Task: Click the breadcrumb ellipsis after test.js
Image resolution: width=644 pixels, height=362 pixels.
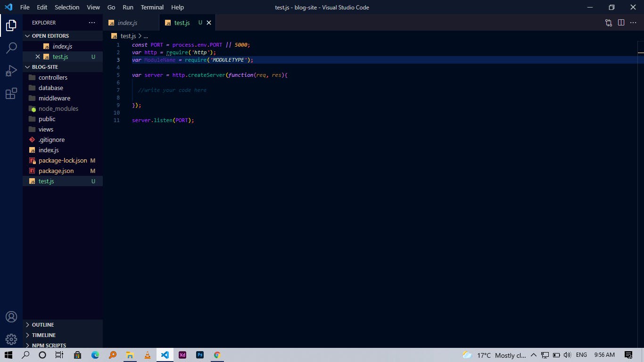Action: (x=146, y=36)
